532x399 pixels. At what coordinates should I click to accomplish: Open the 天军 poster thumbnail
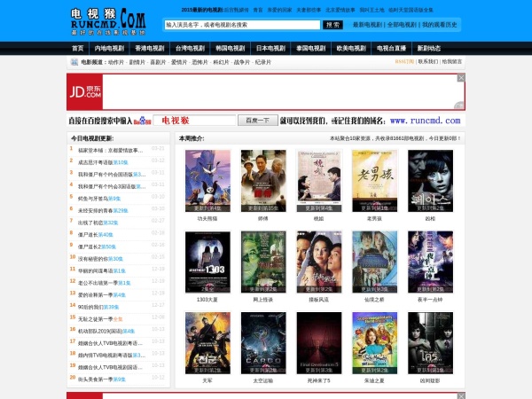click(207, 343)
